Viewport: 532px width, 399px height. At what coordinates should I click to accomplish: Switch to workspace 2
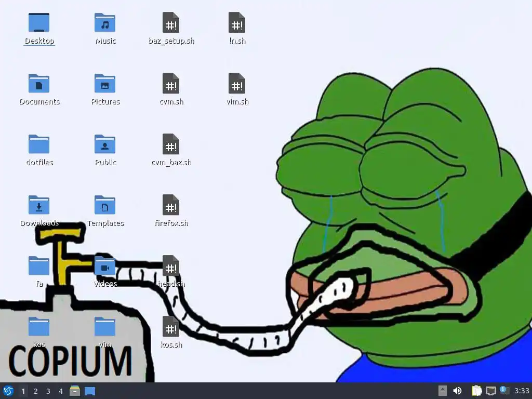(36, 391)
